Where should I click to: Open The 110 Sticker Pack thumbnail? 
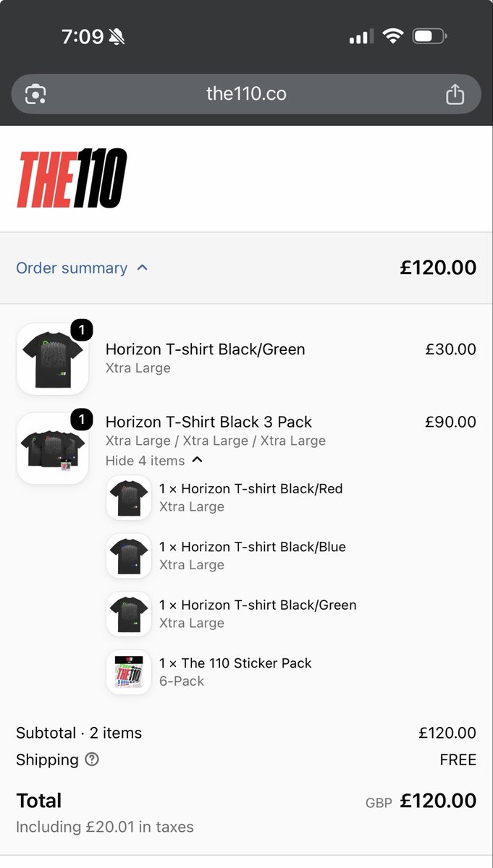129,672
